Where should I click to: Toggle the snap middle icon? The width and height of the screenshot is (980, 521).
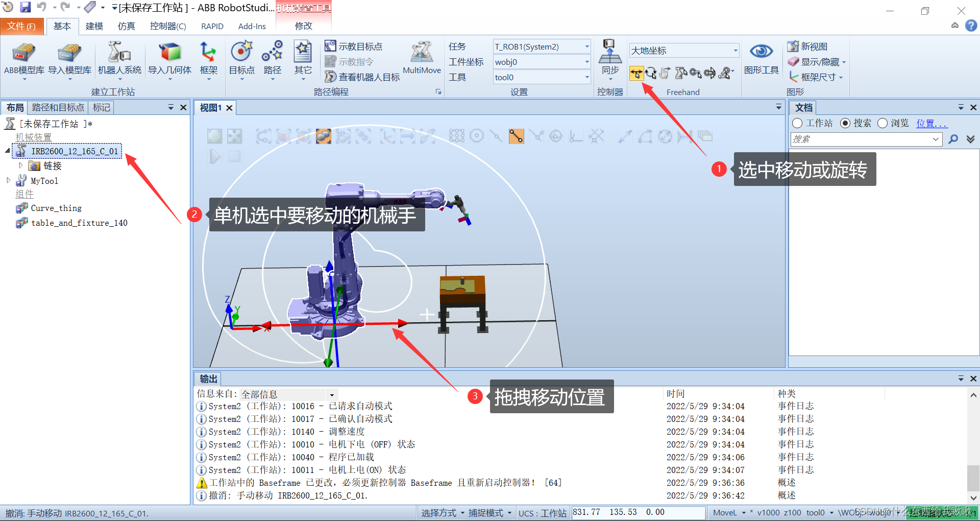click(x=496, y=136)
